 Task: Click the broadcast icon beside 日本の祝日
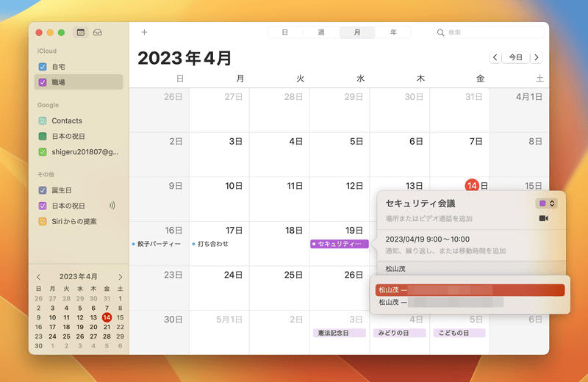click(112, 206)
